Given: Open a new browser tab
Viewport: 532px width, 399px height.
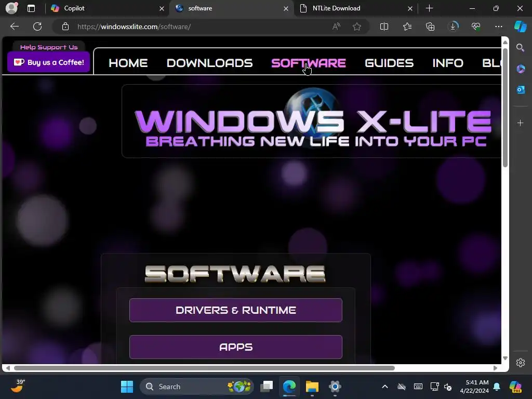Looking at the screenshot, I should 429,8.
